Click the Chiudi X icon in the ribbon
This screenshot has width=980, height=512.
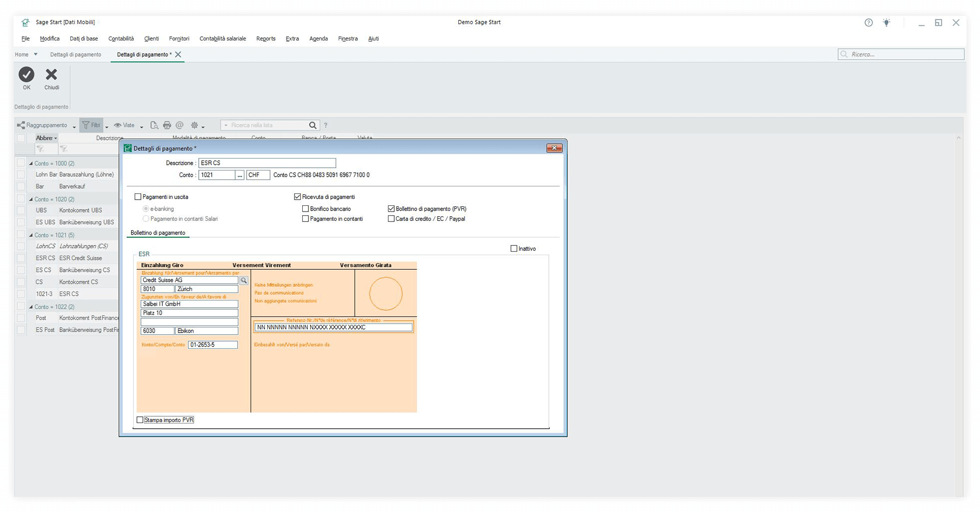pyautogui.click(x=51, y=74)
